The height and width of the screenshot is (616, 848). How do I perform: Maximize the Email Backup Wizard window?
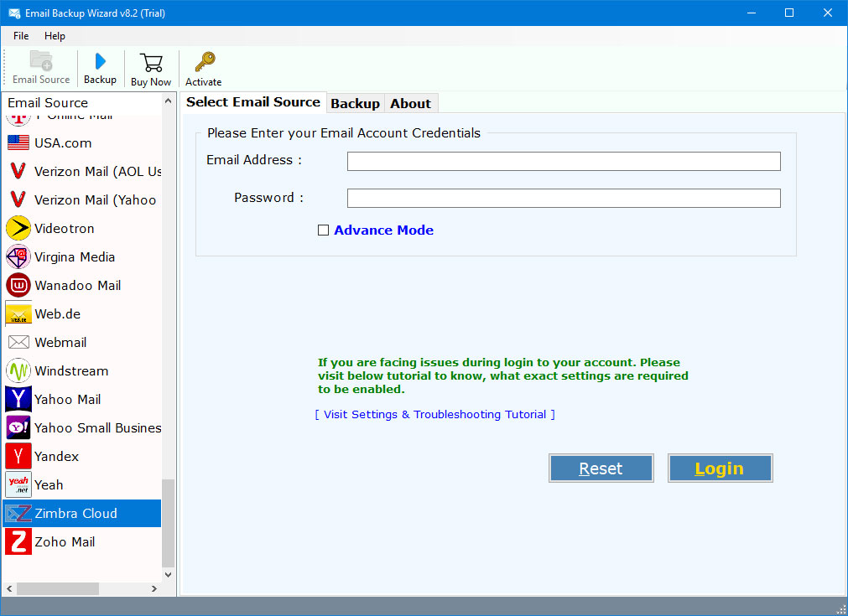click(x=789, y=13)
